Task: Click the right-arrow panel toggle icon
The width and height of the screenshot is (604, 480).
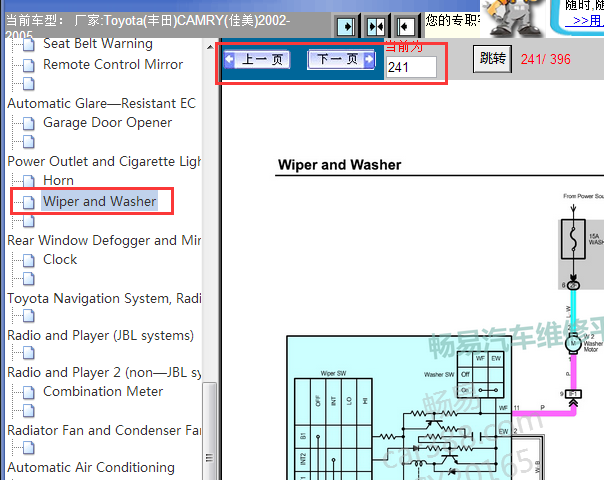Action: 346,27
